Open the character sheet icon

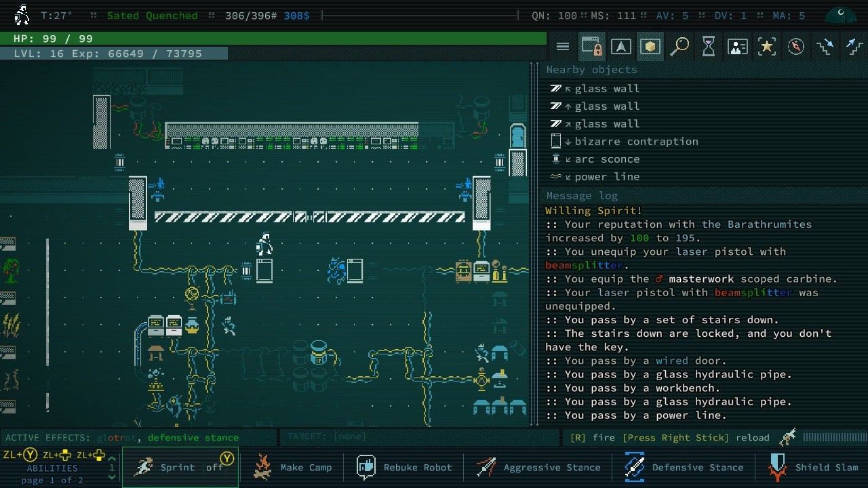click(x=737, y=46)
